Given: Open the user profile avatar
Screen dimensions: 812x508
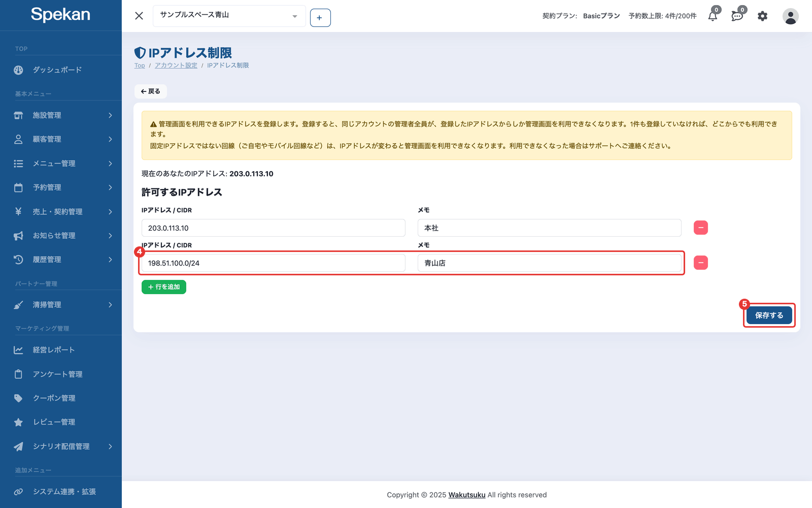Looking at the screenshot, I should pos(790,16).
